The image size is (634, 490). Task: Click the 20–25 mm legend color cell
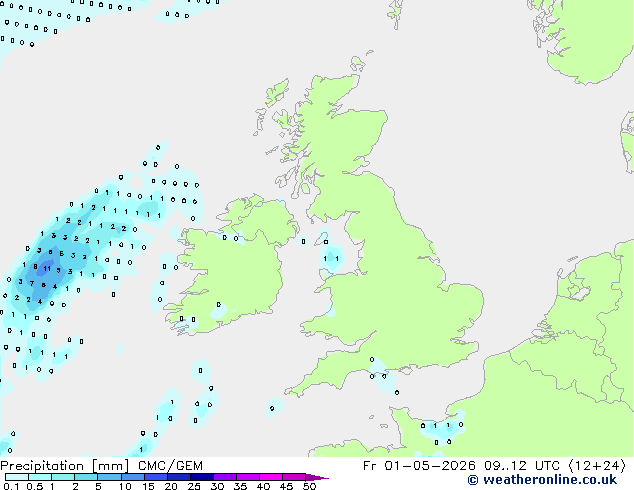(178, 477)
